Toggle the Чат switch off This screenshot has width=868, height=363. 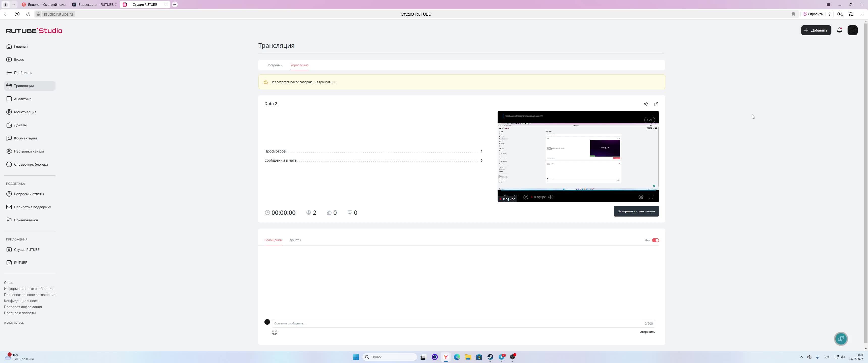click(x=655, y=240)
